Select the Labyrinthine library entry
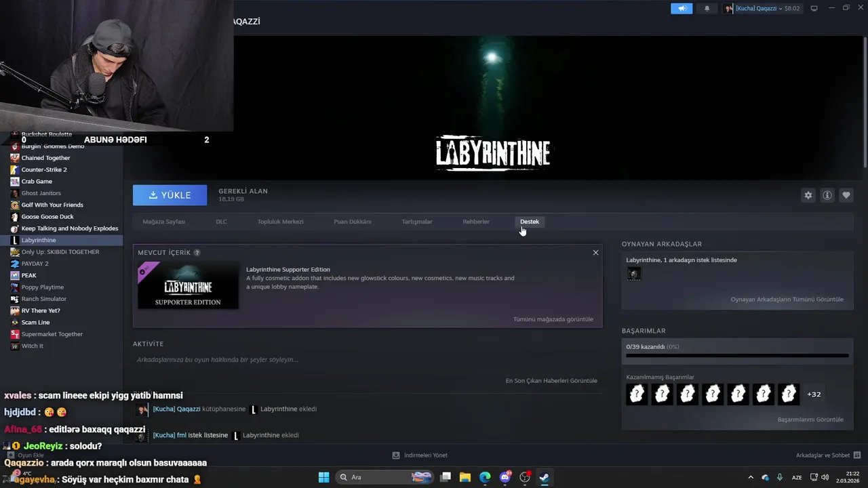This screenshot has width=868, height=488. pyautogui.click(x=61, y=240)
